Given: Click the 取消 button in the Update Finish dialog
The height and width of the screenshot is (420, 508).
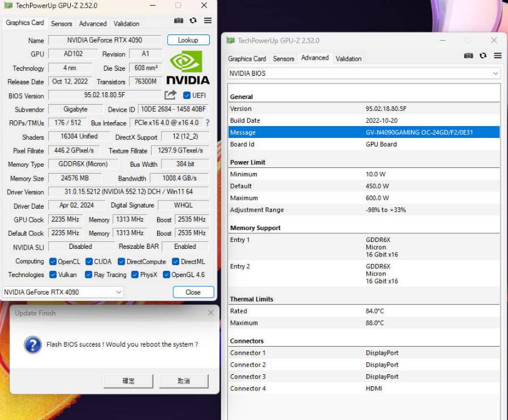Looking at the screenshot, I should (184, 381).
